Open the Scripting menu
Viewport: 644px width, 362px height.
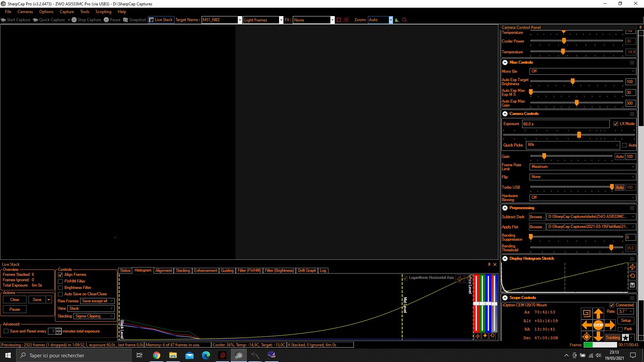coord(103,12)
